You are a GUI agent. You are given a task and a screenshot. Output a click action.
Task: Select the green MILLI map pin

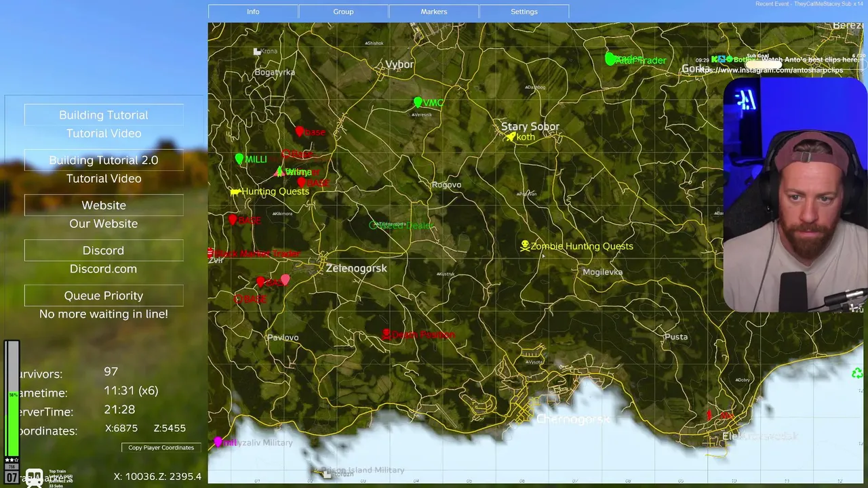(239, 159)
